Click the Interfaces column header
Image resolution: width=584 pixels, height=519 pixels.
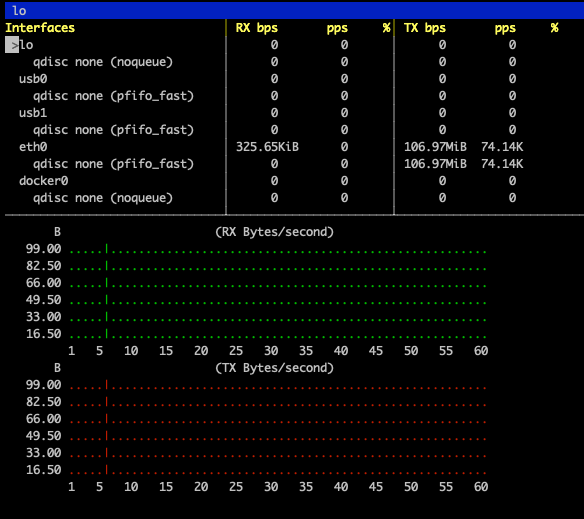(x=40, y=28)
